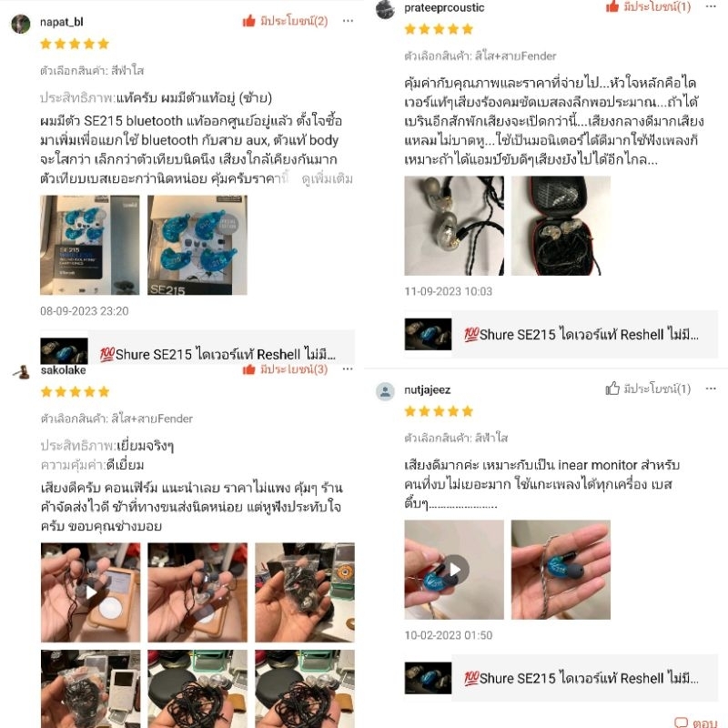
Task: Open the product thumbnail under prateeprcoustic's review
Action: [428, 334]
